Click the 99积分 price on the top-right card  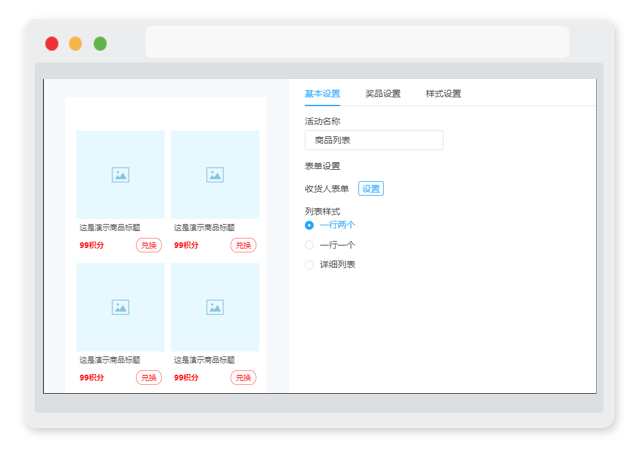[x=186, y=245]
